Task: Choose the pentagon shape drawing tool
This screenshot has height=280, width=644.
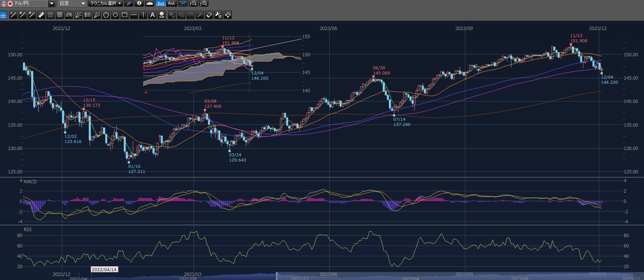Action: click(x=106, y=15)
